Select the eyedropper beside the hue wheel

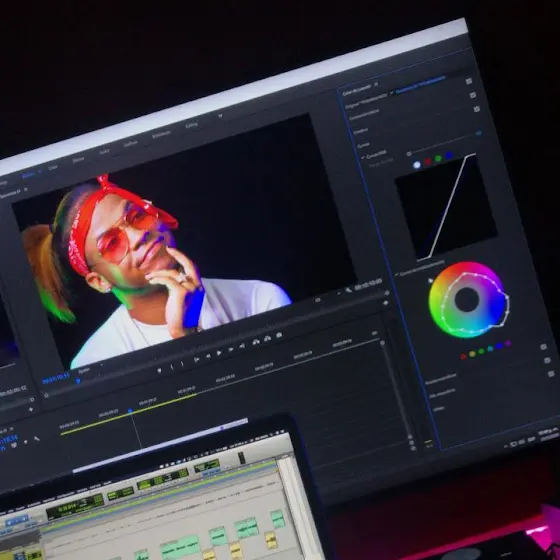pos(431,281)
